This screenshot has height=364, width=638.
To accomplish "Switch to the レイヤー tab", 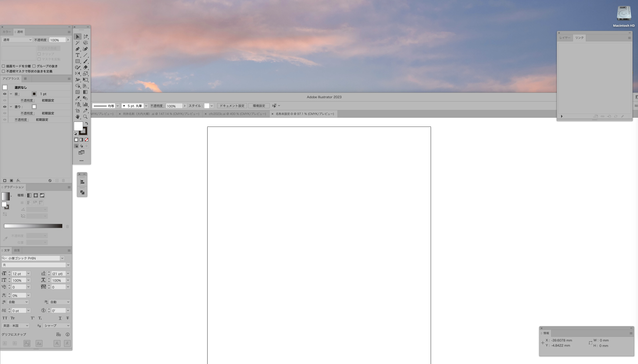I will [565, 38].
